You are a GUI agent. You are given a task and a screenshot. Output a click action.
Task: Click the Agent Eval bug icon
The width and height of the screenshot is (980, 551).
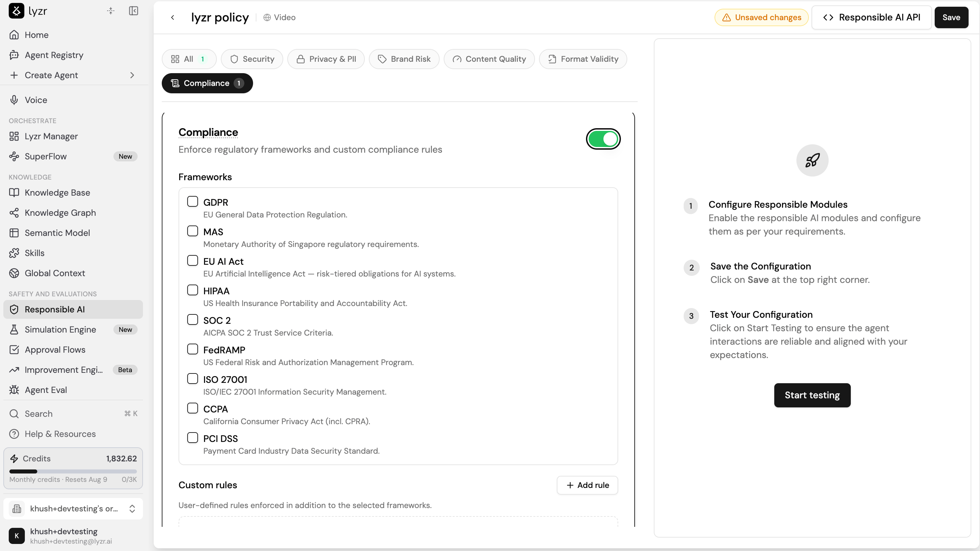tap(14, 390)
